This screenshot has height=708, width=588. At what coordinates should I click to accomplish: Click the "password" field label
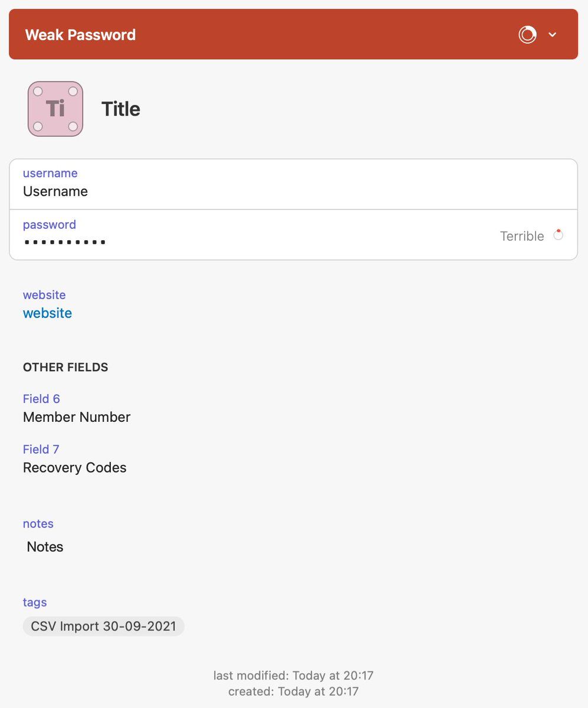[x=50, y=225]
